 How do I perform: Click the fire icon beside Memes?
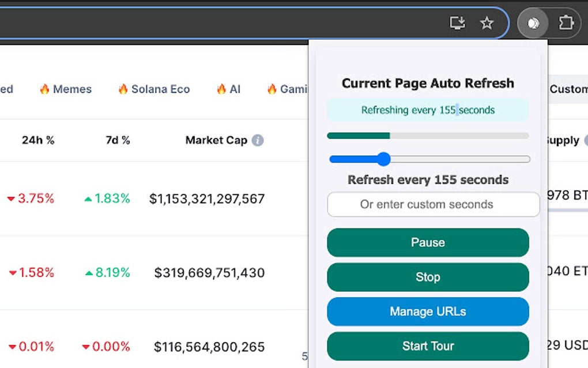tap(44, 89)
